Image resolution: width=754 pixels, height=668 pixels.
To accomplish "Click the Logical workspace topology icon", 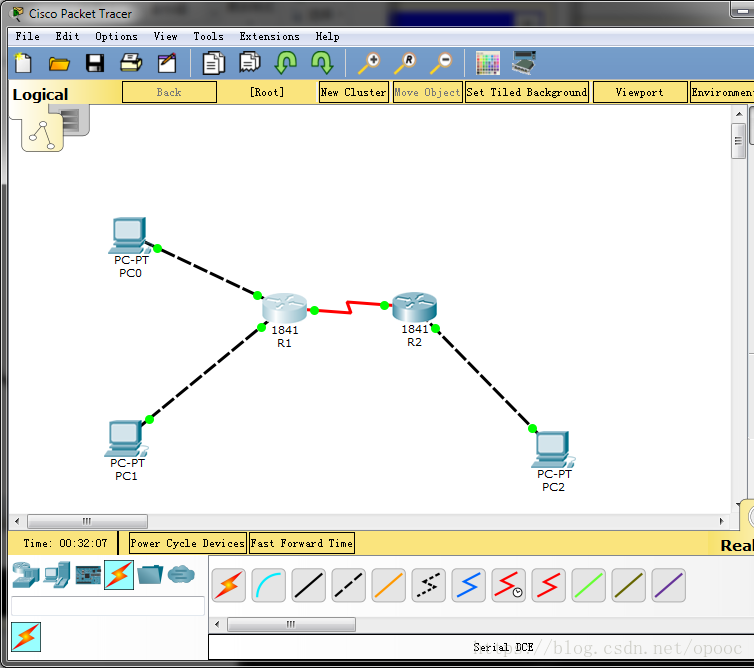I will pyautogui.click(x=42, y=135).
